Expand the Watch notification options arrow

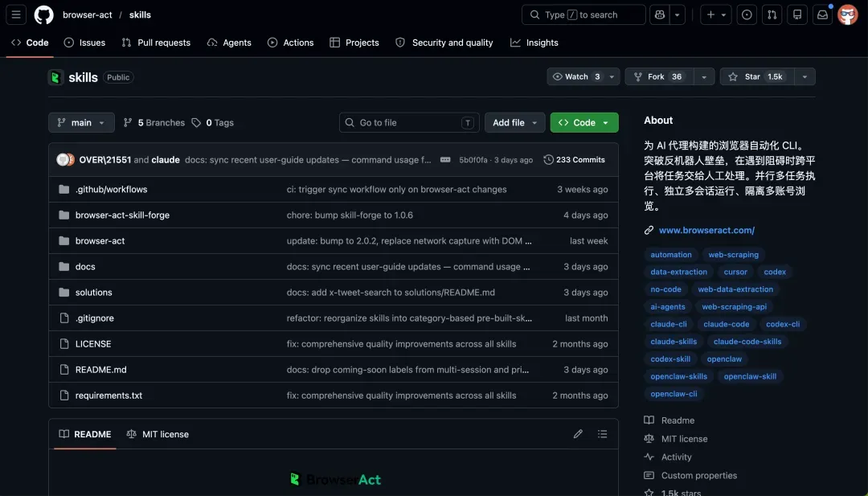(x=612, y=77)
